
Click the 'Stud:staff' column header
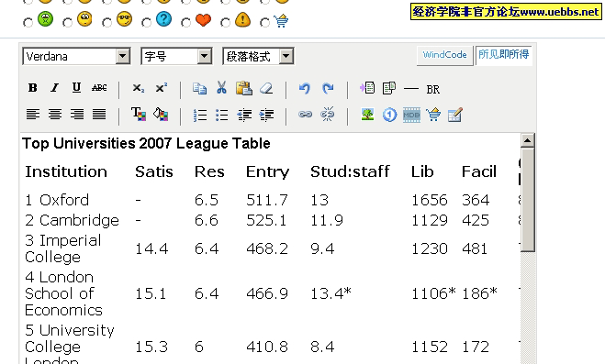click(350, 171)
